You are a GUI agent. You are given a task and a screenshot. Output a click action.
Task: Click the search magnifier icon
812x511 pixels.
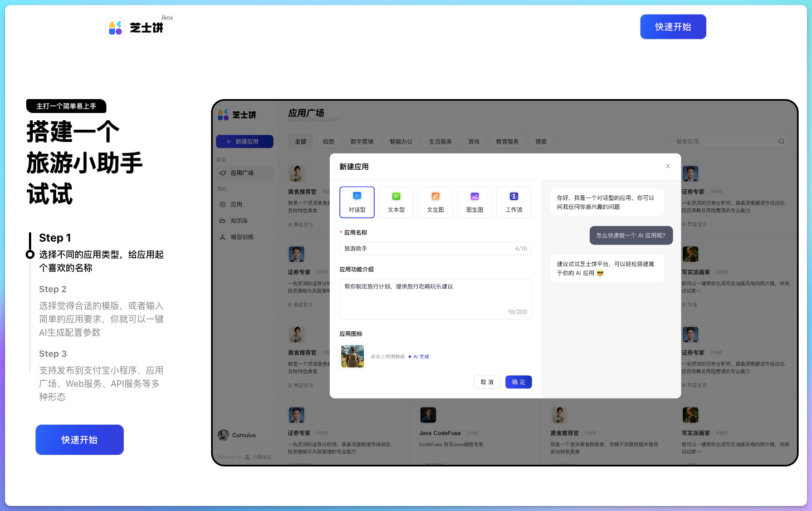click(x=781, y=141)
